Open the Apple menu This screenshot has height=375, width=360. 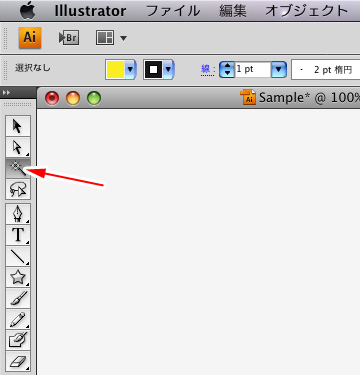tap(28, 11)
